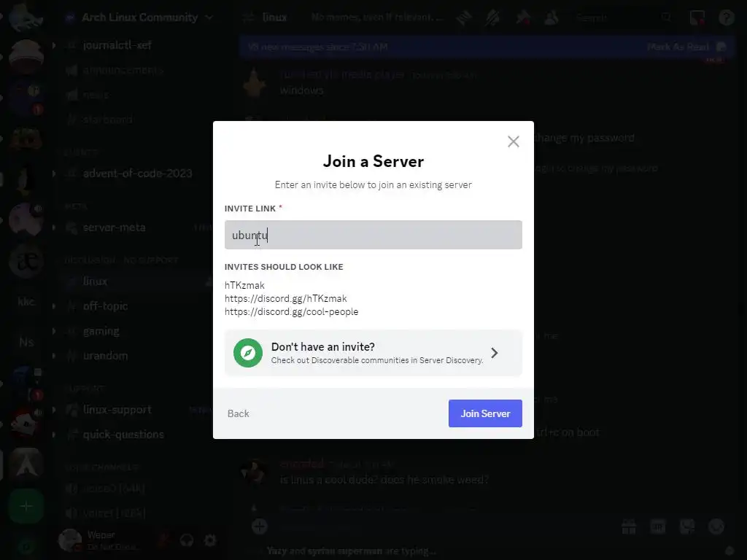The width and height of the screenshot is (747, 560).
Task: Click the Join Server button
Action: [485, 413]
